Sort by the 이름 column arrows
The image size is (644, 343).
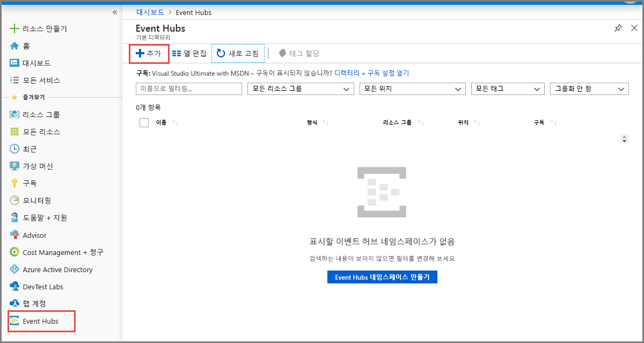click(x=175, y=122)
